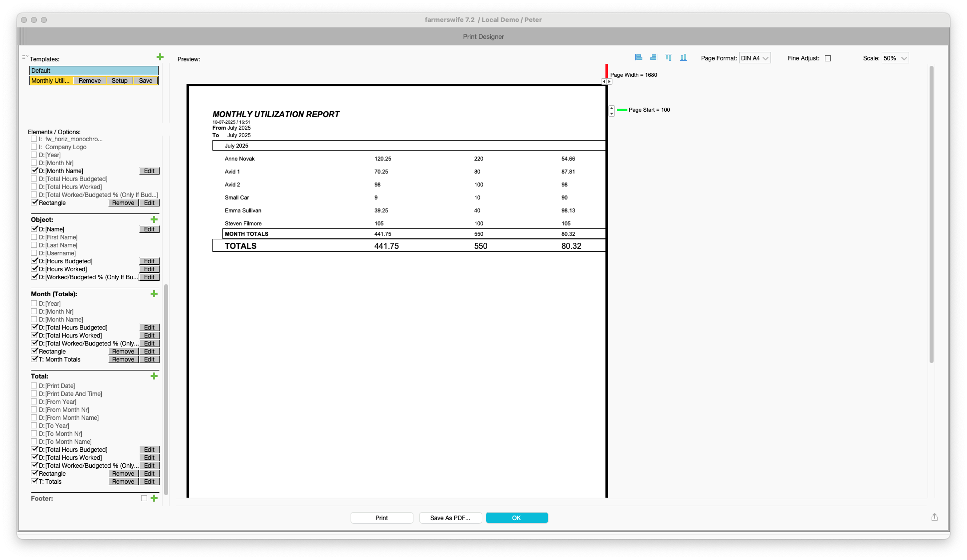967x560 pixels.
Task: Check the D:[First Name] option
Action: [34, 237]
